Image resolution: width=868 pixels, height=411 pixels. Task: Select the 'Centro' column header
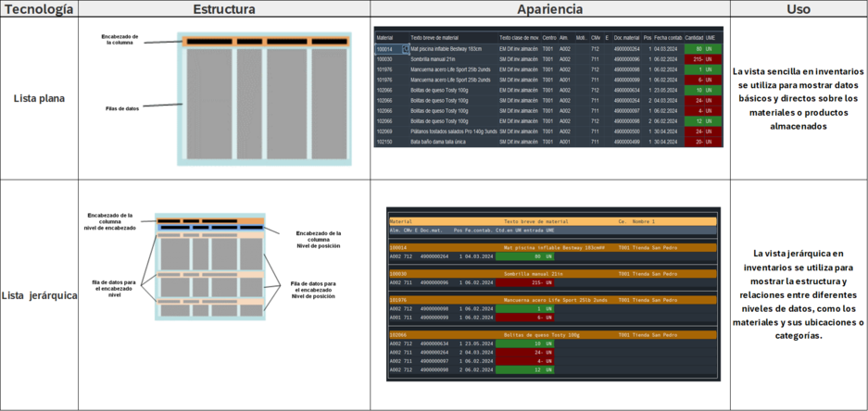549,37
